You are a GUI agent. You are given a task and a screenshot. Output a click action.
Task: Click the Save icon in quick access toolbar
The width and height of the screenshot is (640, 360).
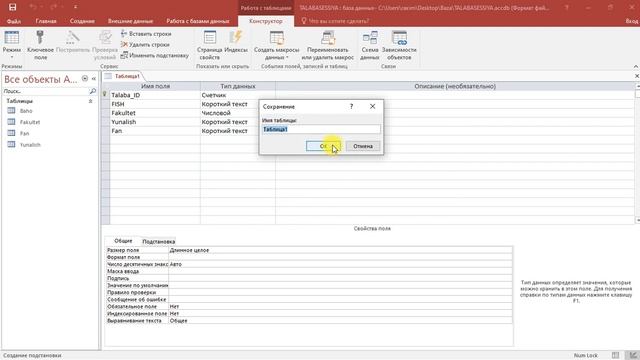(13, 7)
